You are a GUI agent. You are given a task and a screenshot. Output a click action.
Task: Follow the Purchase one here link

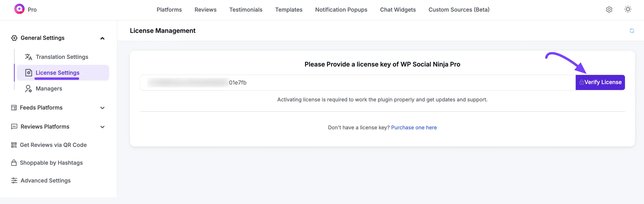click(413, 128)
